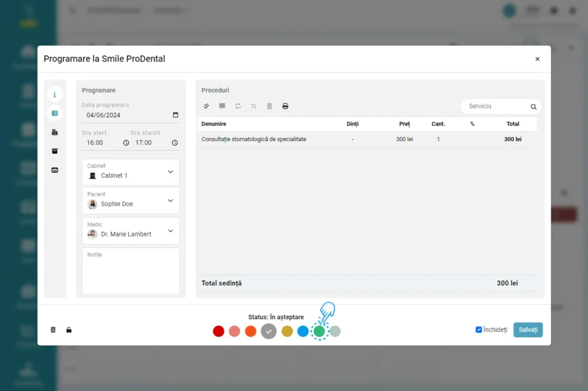Choose the green status color swatch
This screenshot has width=588, height=391.
(319, 331)
